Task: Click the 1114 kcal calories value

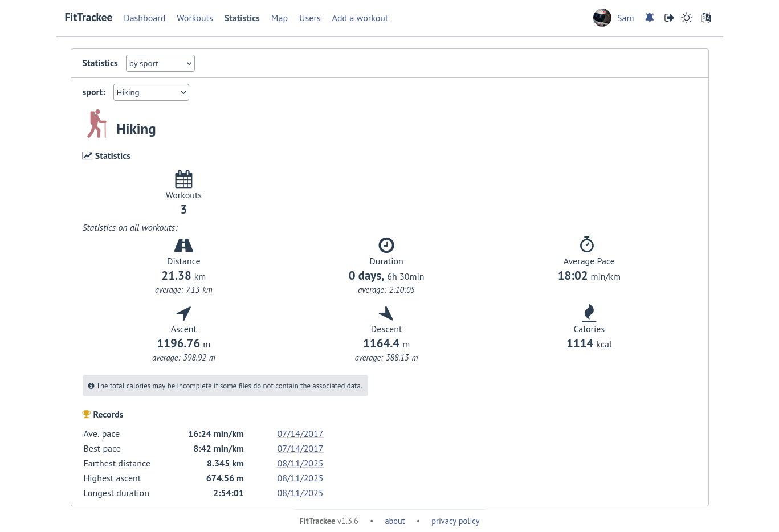Action: pos(589,343)
